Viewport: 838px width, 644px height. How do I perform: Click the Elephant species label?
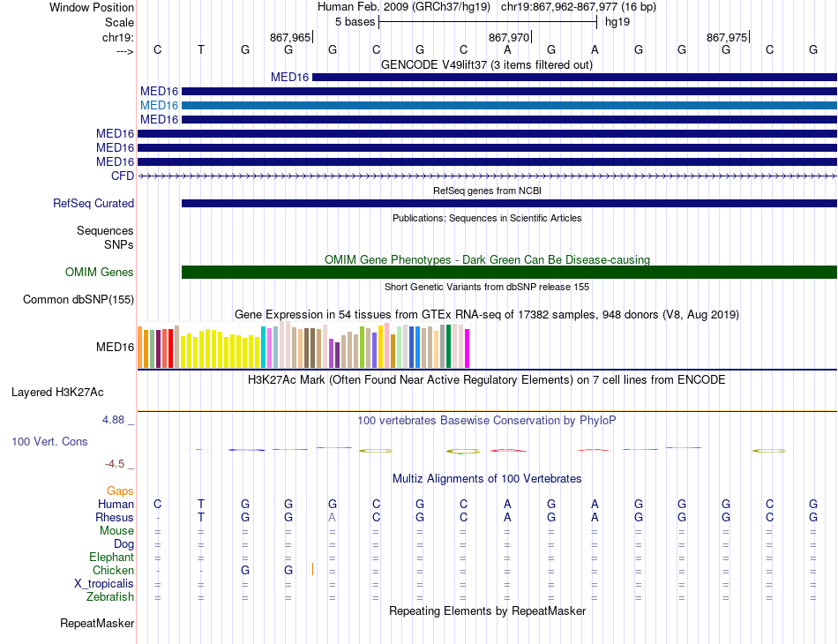pos(112,557)
